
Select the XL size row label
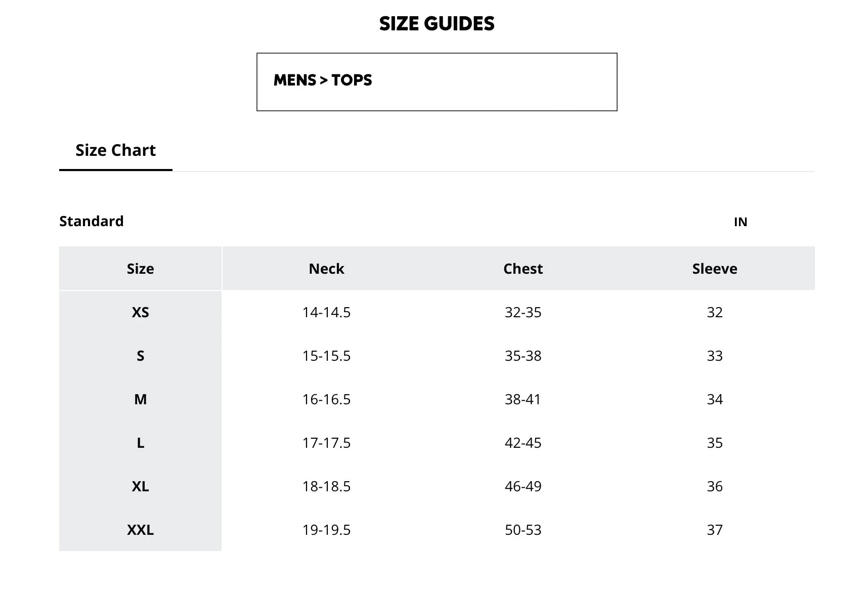pyautogui.click(x=140, y=486)
